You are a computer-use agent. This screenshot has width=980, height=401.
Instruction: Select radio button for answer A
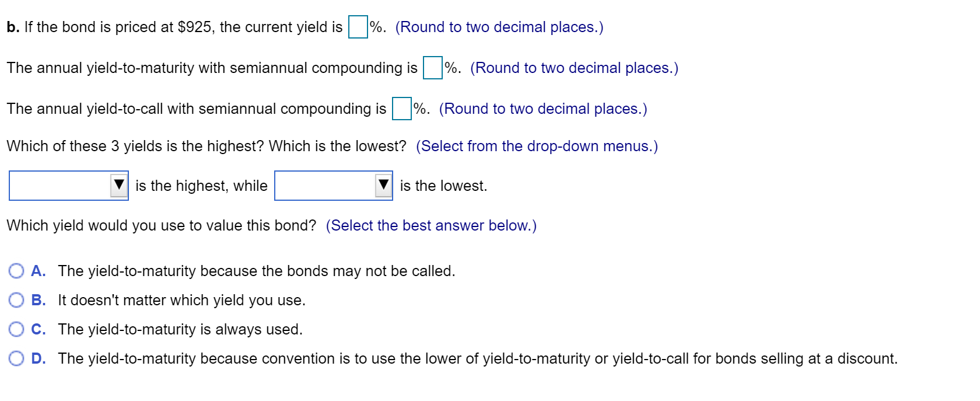pyautogui.click(x=16, y=270)
